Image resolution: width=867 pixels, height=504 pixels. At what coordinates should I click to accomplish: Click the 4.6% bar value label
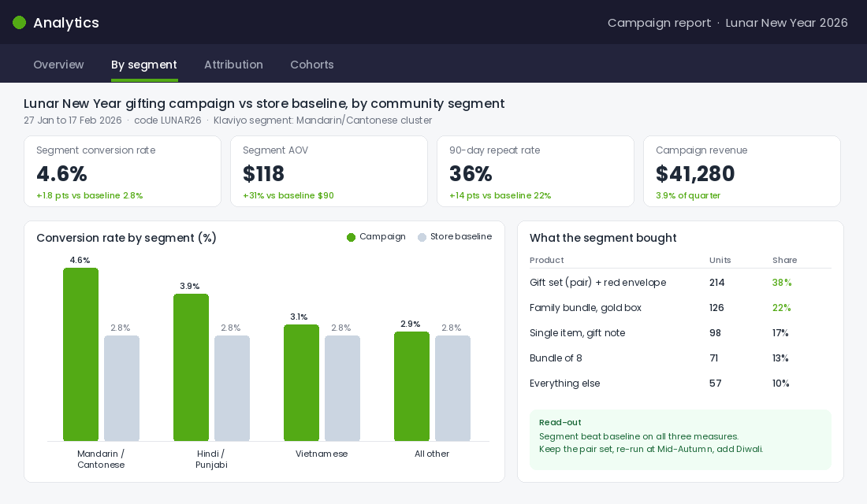(x=80, y=260)
